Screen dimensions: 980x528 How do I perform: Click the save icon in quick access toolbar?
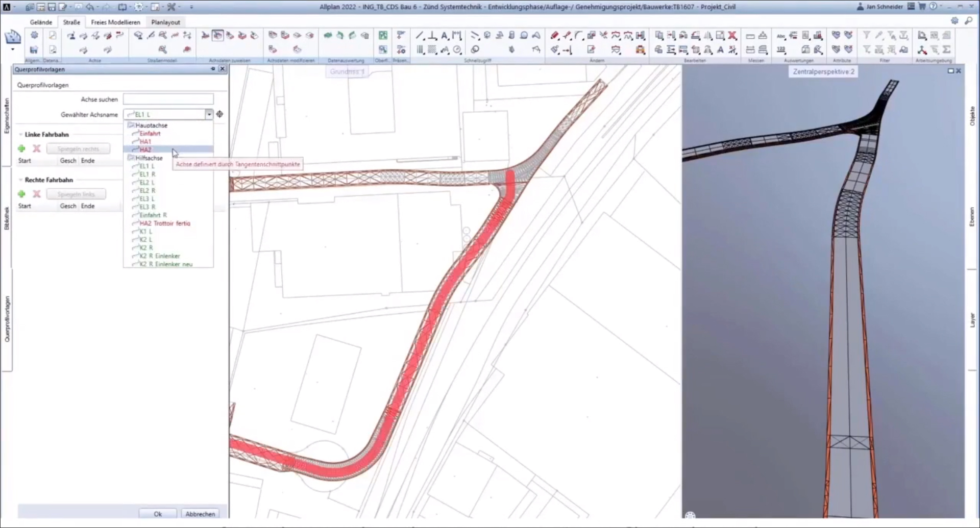pos(52,7)
